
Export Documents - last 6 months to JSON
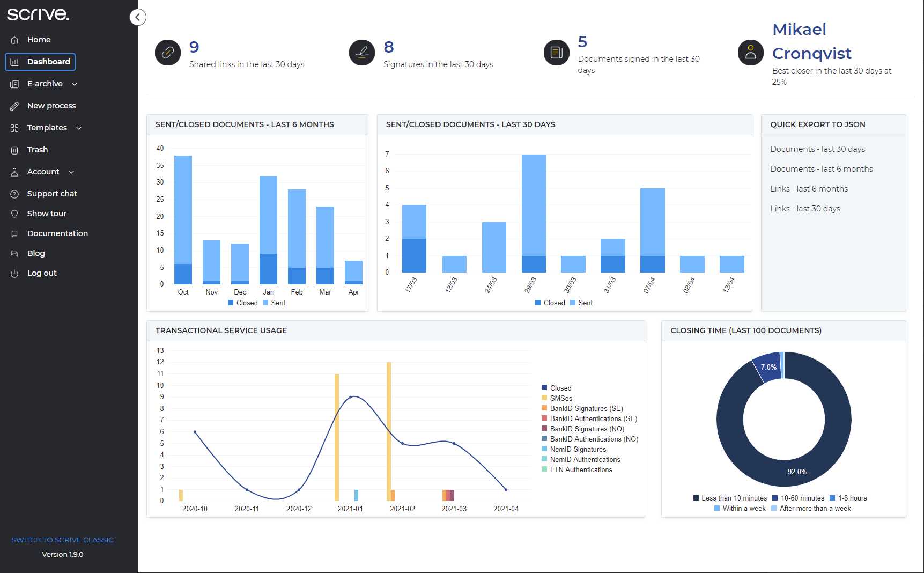click(x=822, y=169)
